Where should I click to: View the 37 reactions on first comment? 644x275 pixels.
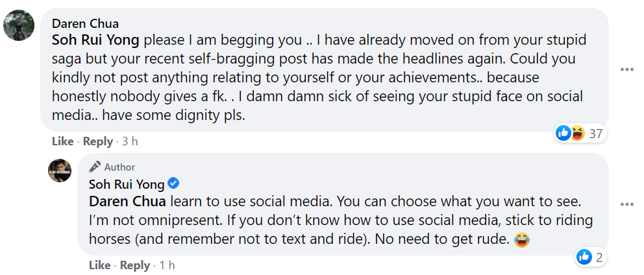coord(595,134)
